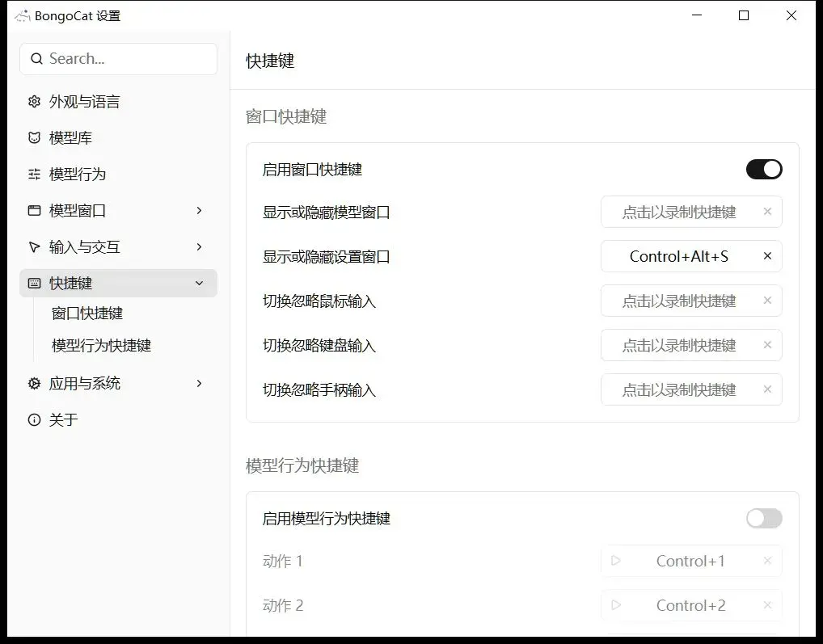This screenshot has height=644, width=823.
Task: Clear the Control+2 shortcut with its X
Action: pyautogui.click(x=767, y=605)
